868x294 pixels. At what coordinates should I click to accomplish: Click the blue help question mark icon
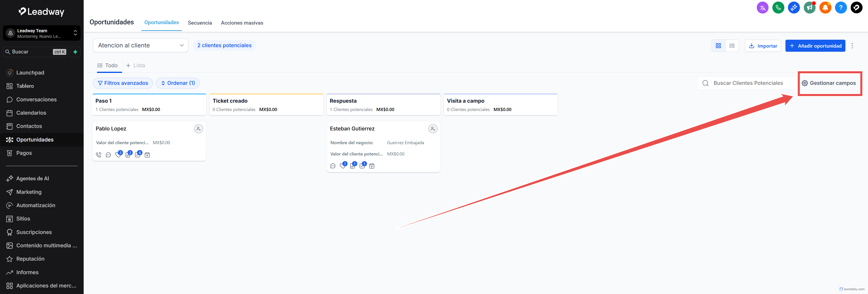[x=841, y=7]
